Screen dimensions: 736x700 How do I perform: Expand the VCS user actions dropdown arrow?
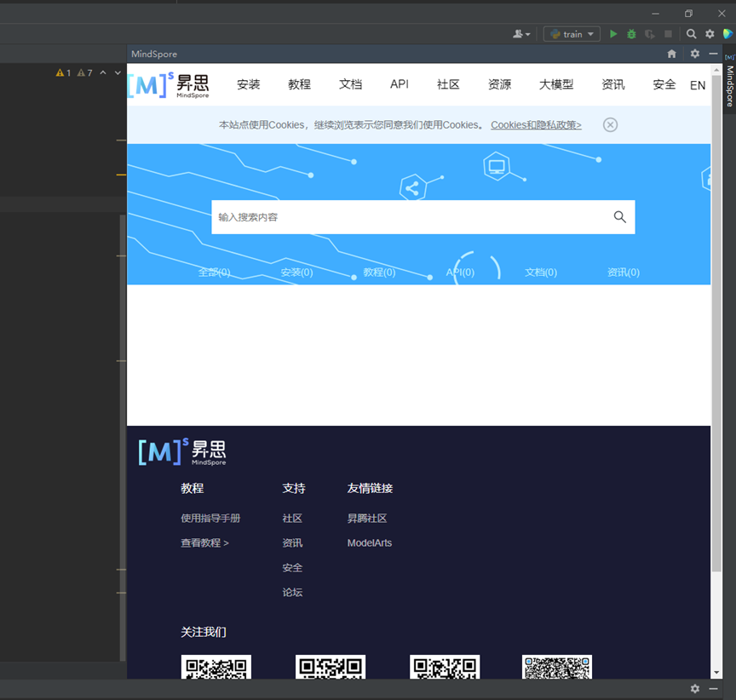(x=527, y=33)
